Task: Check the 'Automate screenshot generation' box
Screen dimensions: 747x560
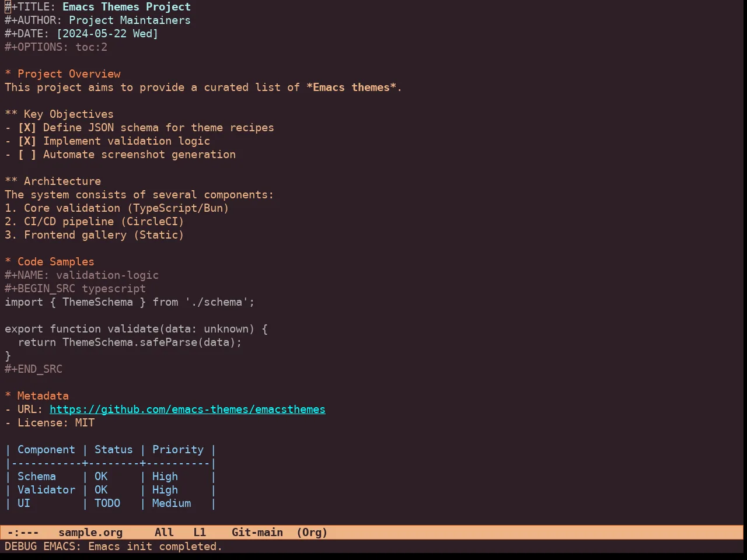Action: (27, 155)
